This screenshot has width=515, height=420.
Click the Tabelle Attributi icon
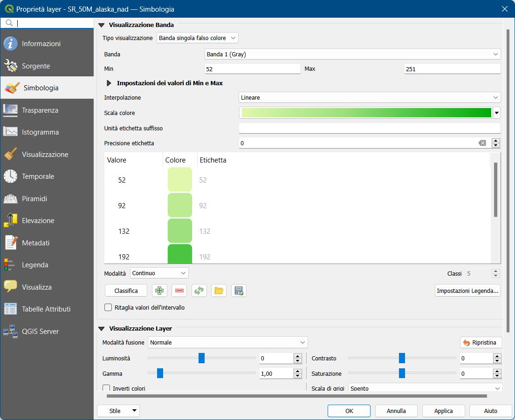pos(11,309)
